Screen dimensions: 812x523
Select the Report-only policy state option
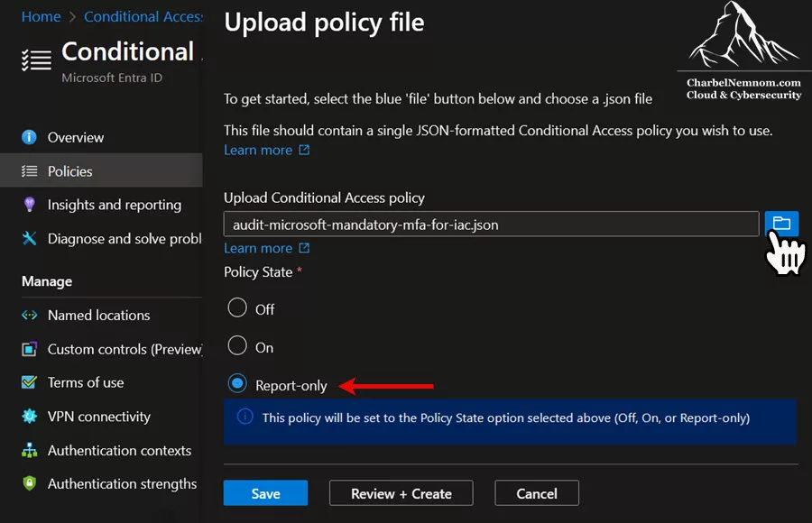(x=237, y=384)
